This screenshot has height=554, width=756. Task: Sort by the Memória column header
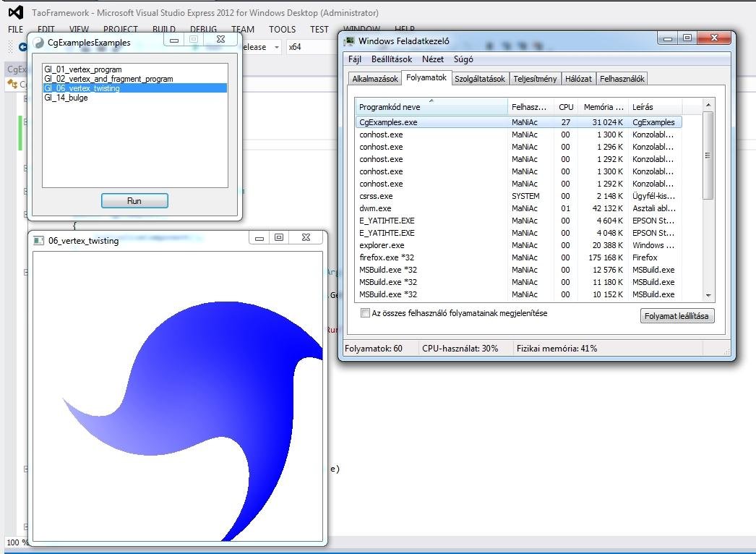coord(603,106)
